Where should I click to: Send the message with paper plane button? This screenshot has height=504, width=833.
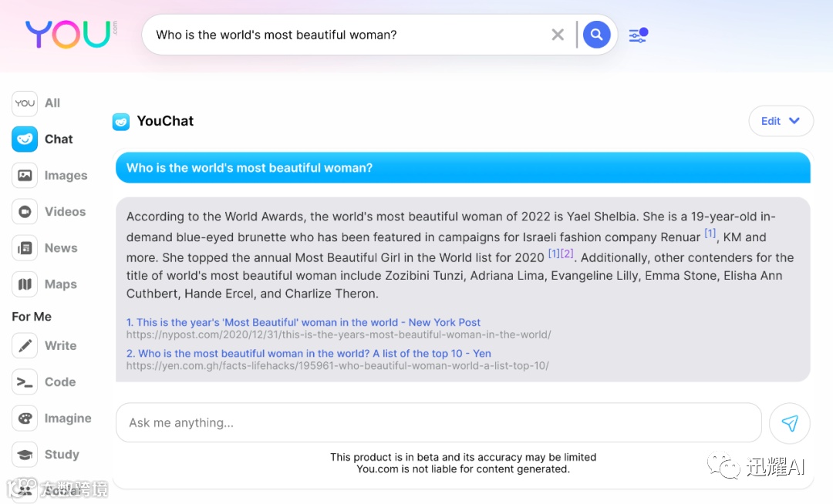pos(790,423)
